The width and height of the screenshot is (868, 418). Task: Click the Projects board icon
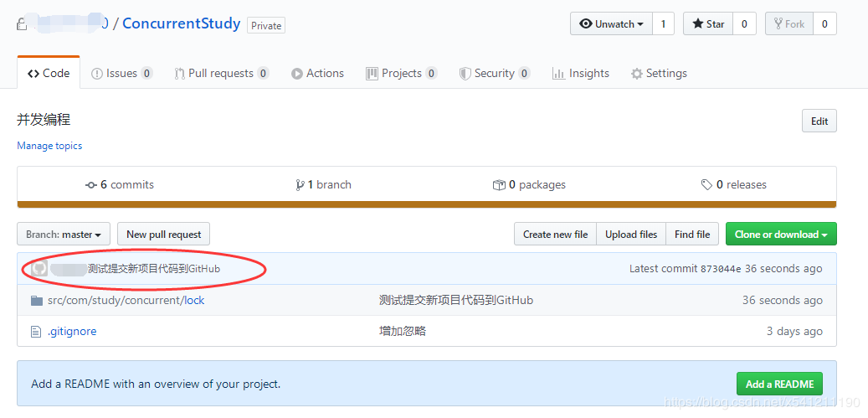pyautogui.click(x=372, y=74)
